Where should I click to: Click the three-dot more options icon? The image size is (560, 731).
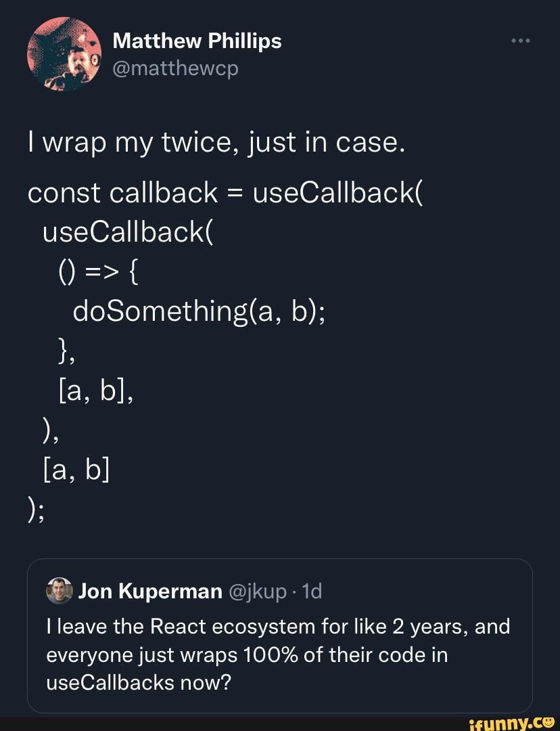coord(519,39)
